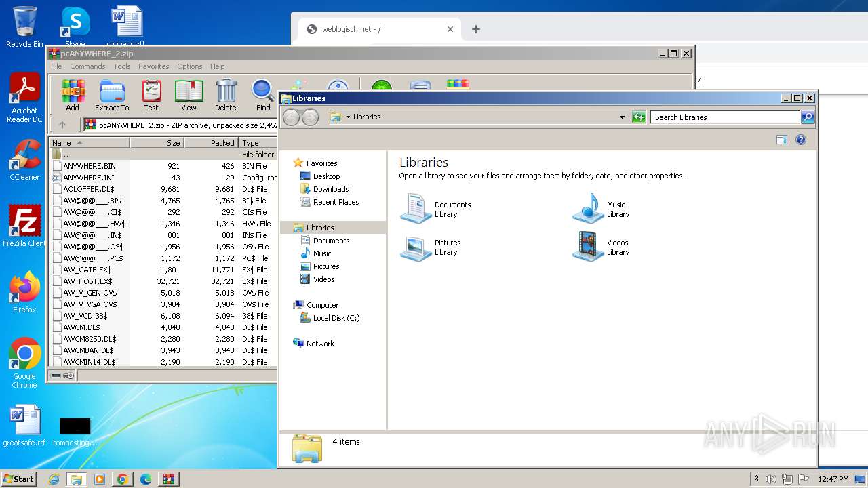Click the Test archive icon
Viewport: 868px width, 488px height.
click(x=151, y=95)
